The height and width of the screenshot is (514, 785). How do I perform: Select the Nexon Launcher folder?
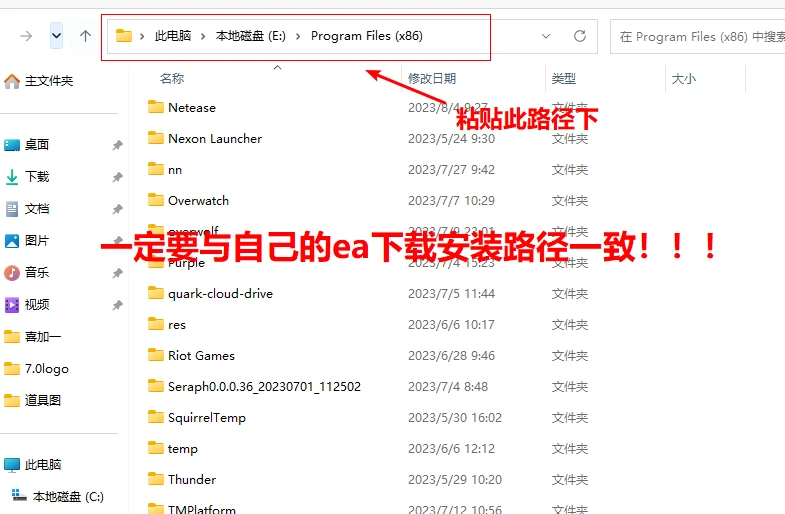point(214,138)
